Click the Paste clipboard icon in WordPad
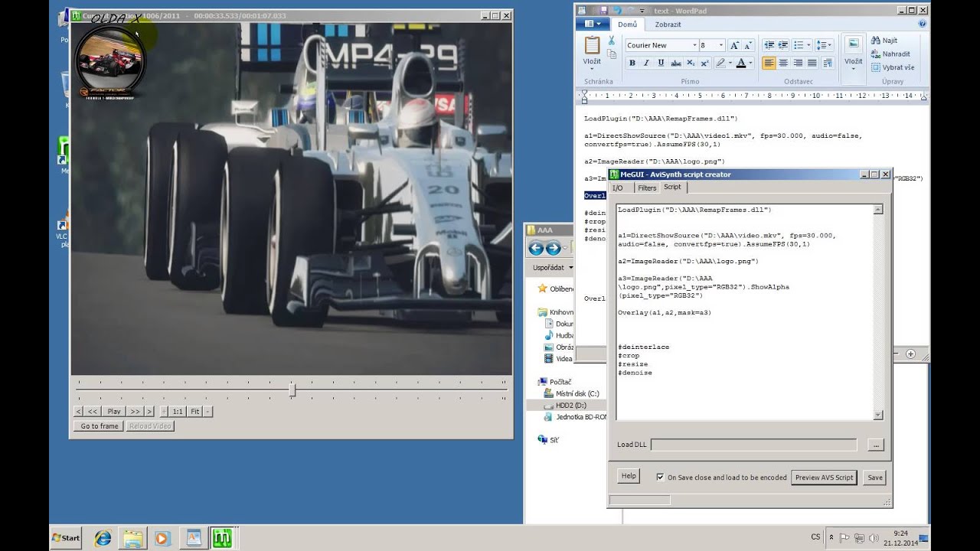 [x=592, y=45]
